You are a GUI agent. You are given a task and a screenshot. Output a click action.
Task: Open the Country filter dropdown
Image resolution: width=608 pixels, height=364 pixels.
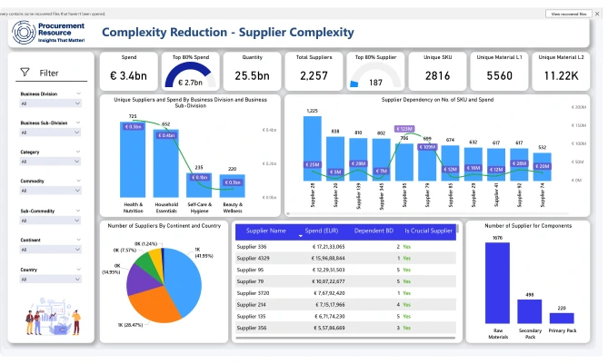pyautogui.click(x=50, y=280)
